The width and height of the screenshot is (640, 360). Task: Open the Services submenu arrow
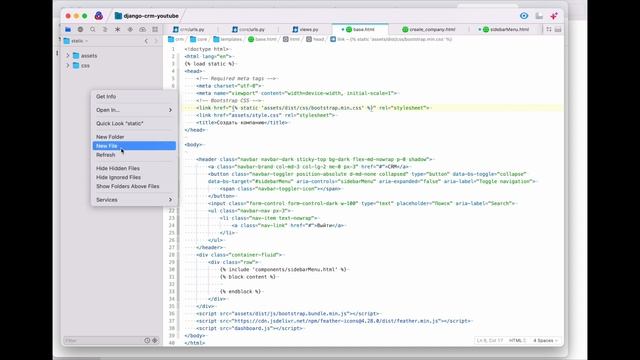tap(170, 200)
